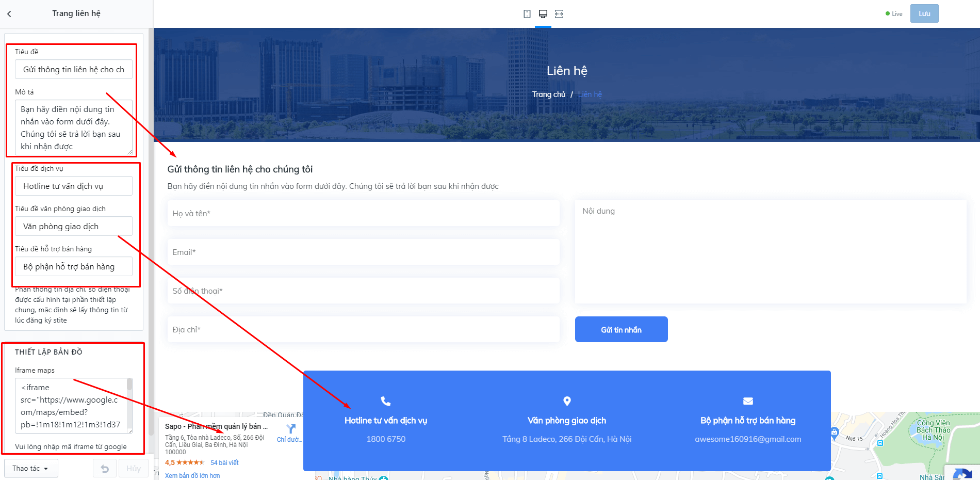Click the Địa chỉ form field

click(363, 329)
